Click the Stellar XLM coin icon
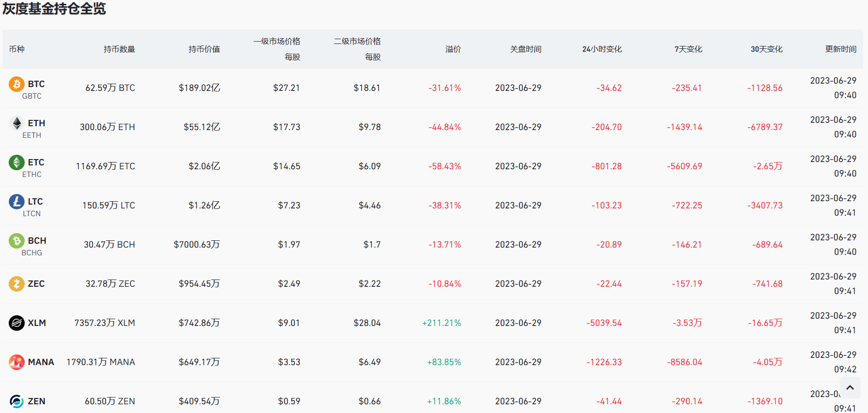Image resolution: width=868 pixels, height=413 pixels. tap(16, 323)
